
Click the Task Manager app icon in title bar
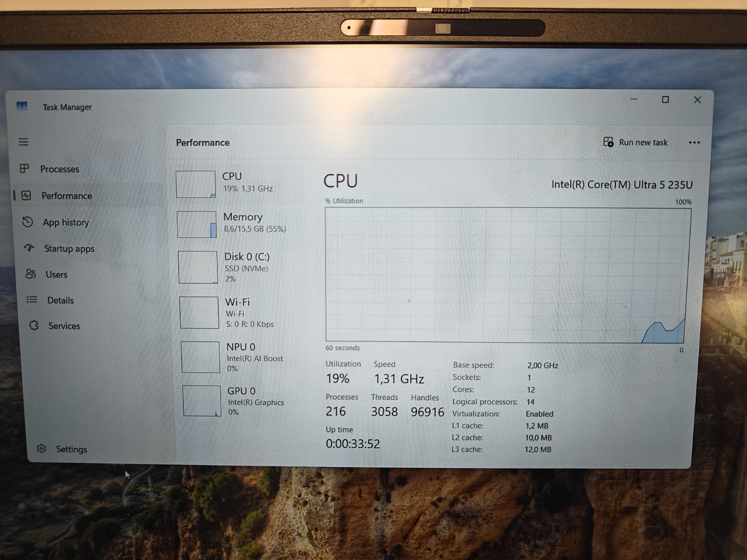(x=22, y=106)
